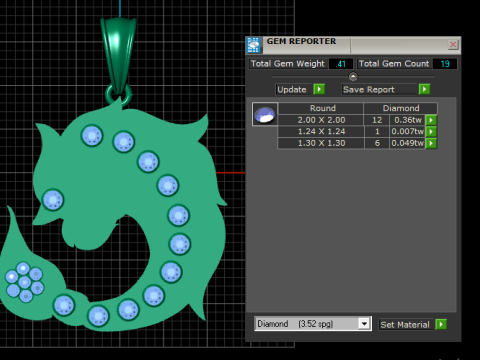Click green arrow next to Save Report
Screen dimensions: 480x360
(424, 89)
